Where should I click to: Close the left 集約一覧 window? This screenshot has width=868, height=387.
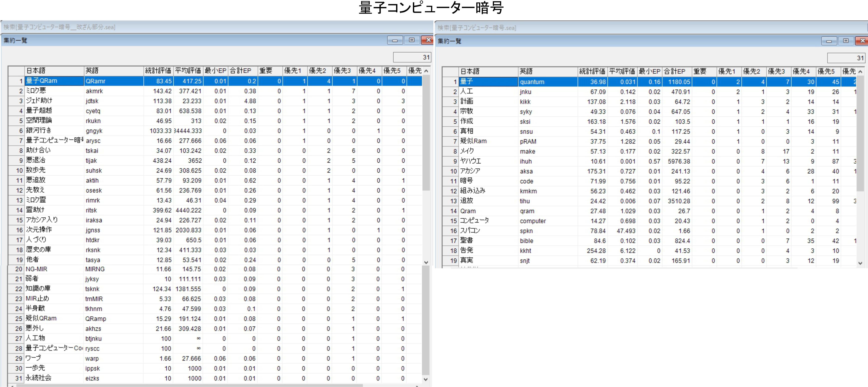(428, 40)
